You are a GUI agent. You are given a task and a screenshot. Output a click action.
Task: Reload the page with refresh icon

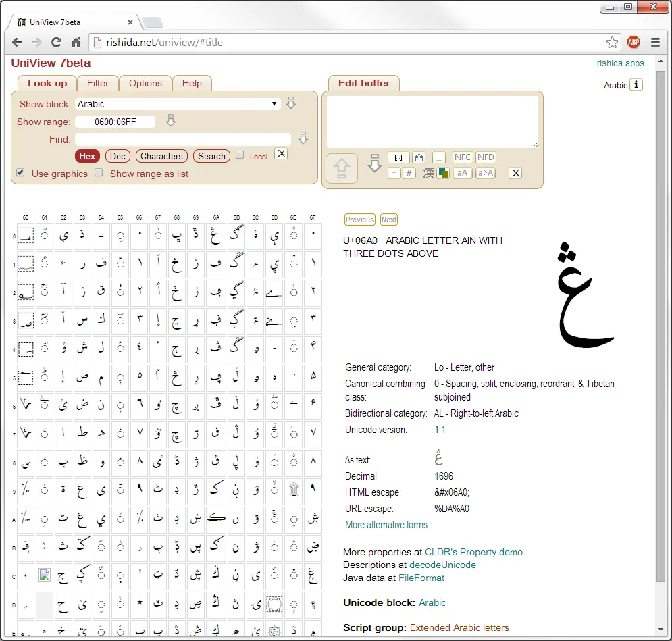coord(56,42)
